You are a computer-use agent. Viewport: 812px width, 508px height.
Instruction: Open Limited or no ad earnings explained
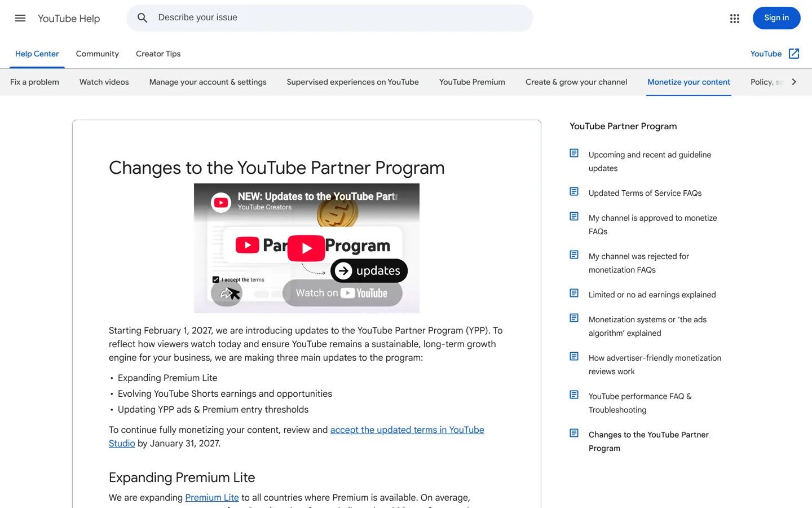tap(652, 295)
